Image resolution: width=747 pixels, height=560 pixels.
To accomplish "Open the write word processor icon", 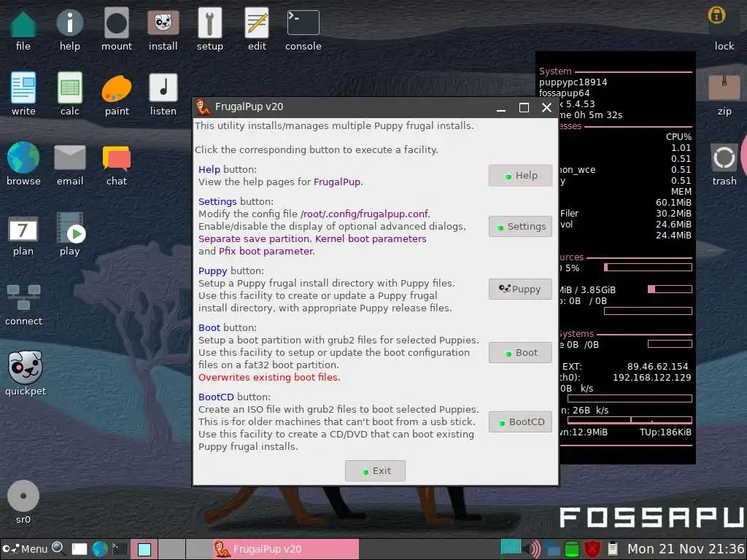I will coord(23,87).
